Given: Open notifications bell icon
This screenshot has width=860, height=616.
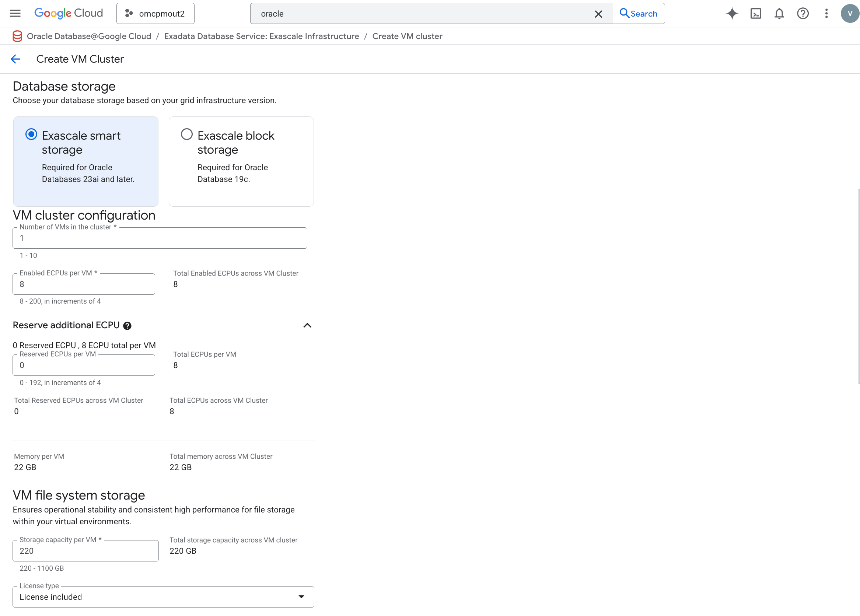Looking at the screenshot, I should point(779,13).
